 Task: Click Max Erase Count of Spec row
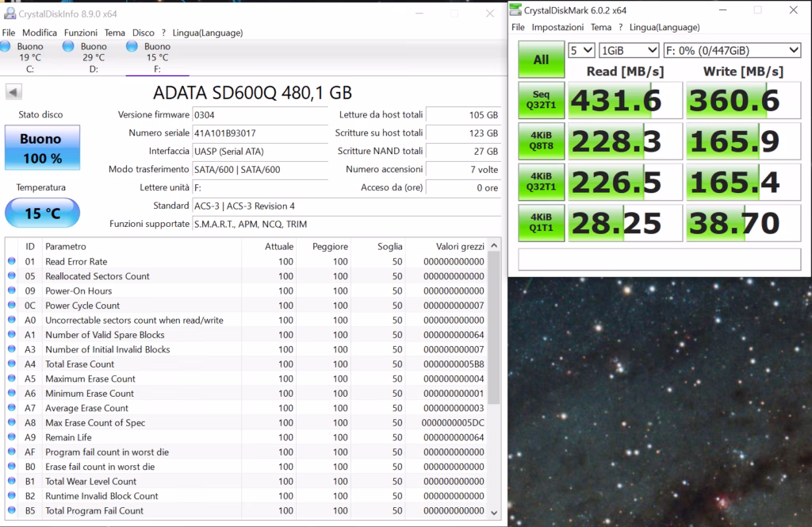[247, 423]
